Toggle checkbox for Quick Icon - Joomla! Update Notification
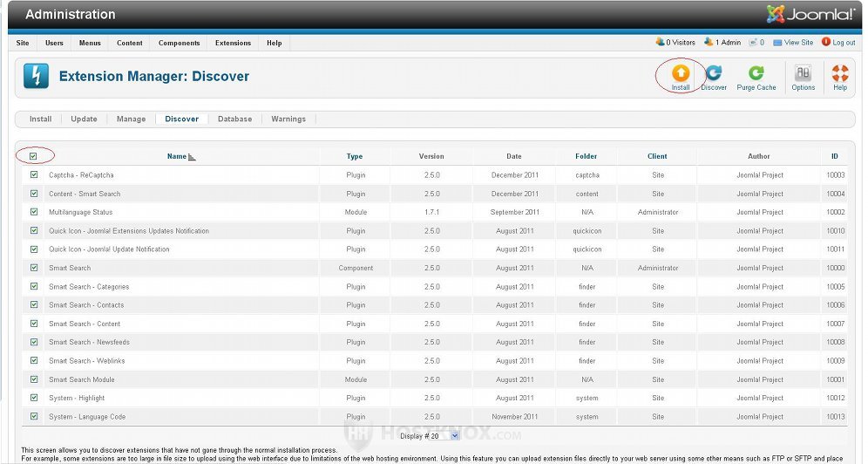The image size is (868, 464). click(34, 249)
